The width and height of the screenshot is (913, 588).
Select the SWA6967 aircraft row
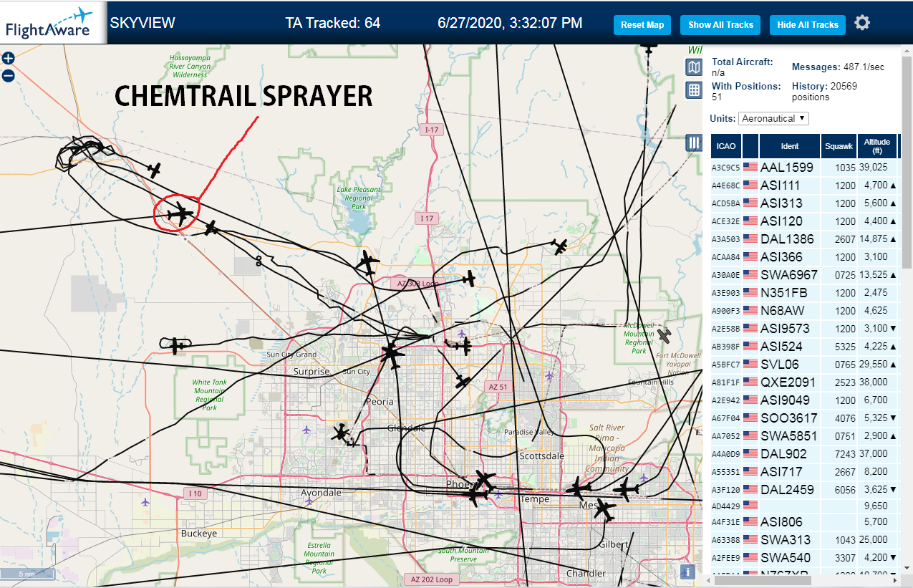(x=804, y=274)
